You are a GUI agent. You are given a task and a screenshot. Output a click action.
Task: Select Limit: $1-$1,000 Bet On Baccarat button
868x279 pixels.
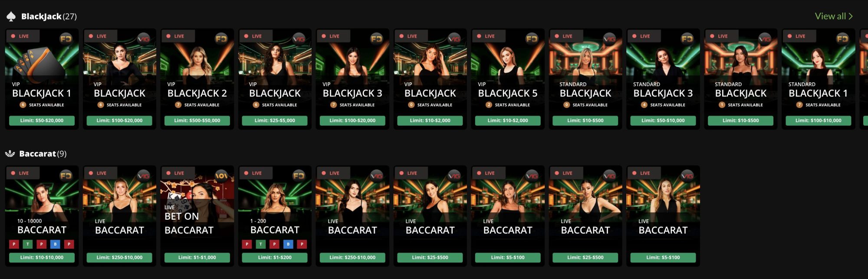coord(197,257)
